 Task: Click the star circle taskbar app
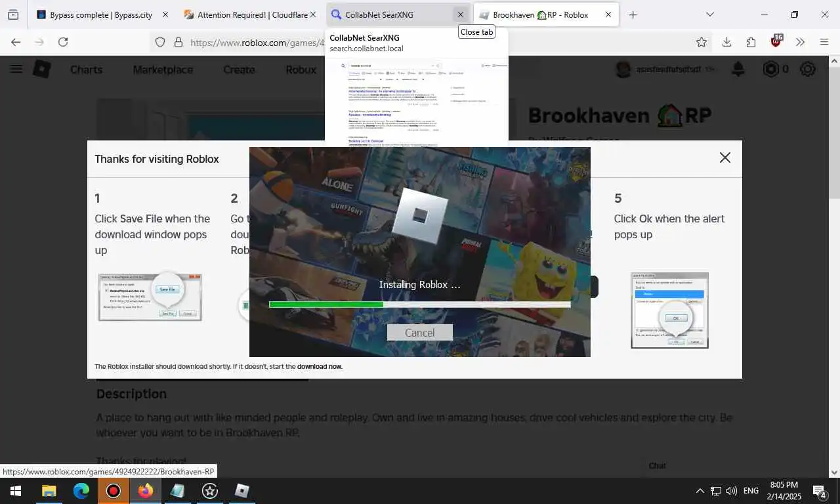[210, 491]
